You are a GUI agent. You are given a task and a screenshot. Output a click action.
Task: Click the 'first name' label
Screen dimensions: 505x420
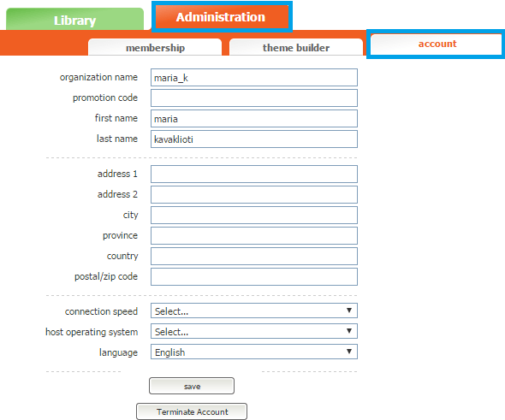116,118
